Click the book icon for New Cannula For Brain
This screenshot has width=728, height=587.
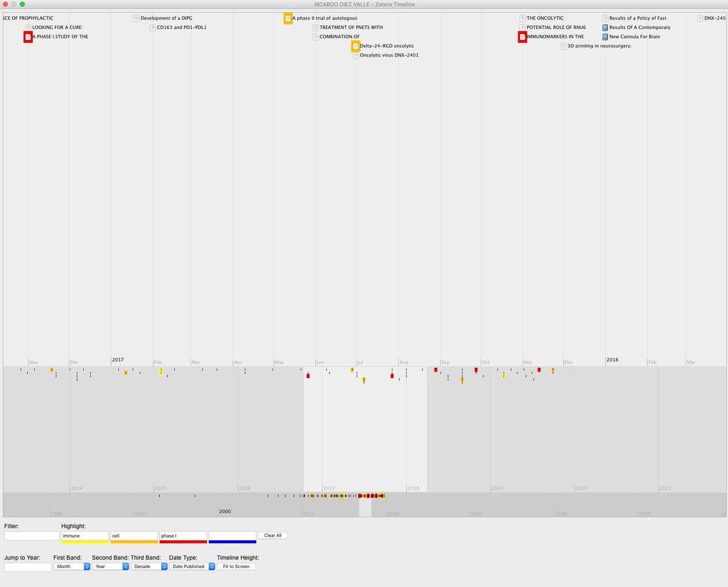[x=605, y=36]
